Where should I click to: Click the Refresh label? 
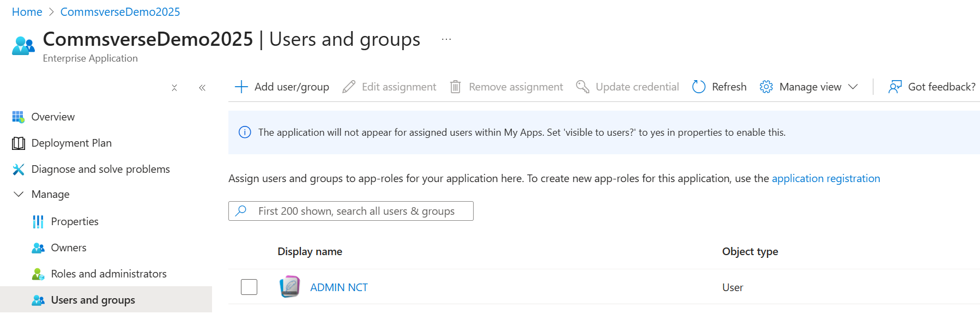coord(729,87)
